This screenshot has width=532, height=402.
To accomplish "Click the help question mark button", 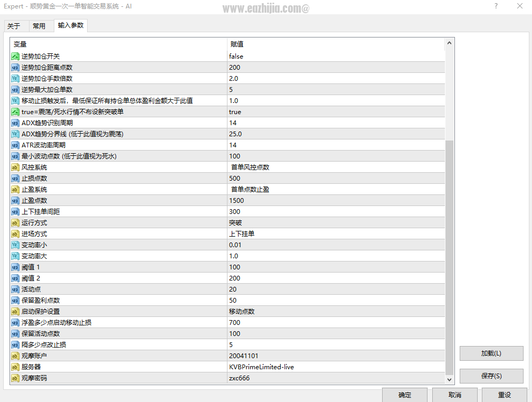I will tap(496, 6).
